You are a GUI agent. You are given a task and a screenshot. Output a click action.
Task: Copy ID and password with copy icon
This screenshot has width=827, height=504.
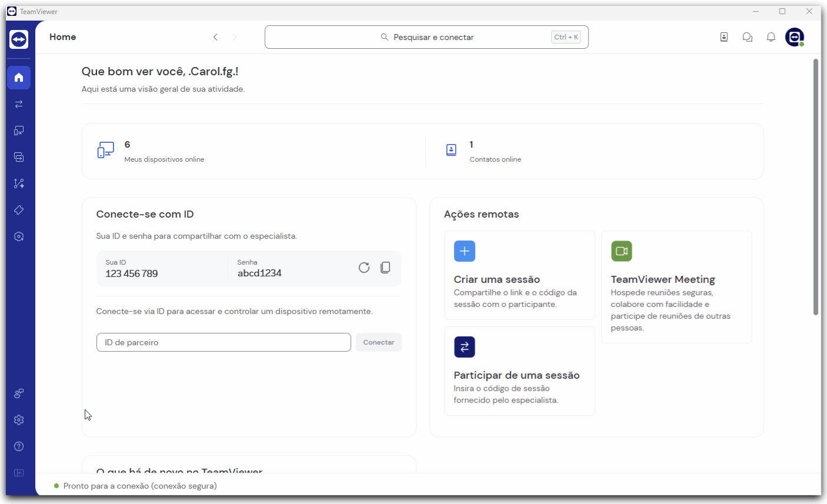coord(385,268)
